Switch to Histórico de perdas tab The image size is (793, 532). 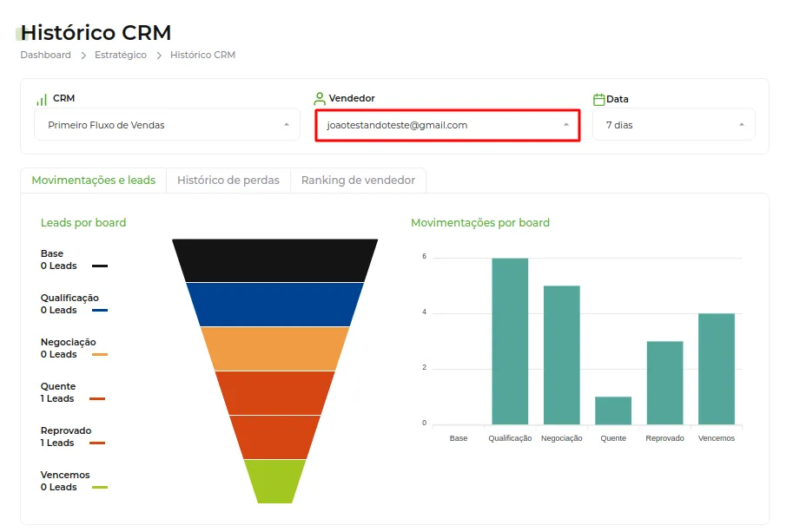click(x=228, y=181)
